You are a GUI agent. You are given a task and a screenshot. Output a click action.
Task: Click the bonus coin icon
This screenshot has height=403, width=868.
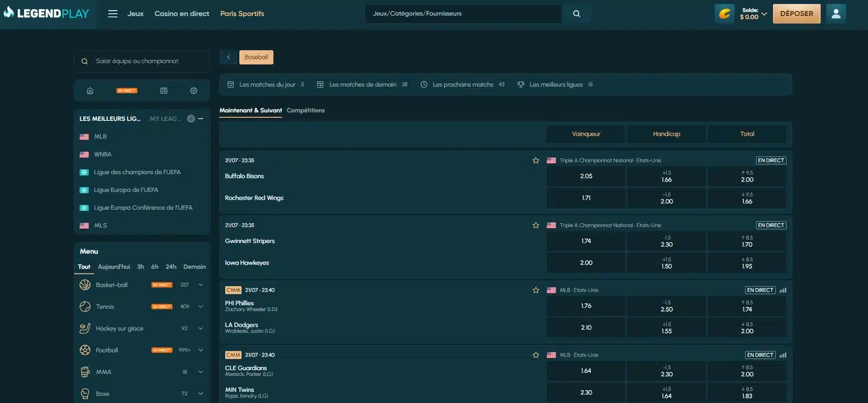(x=725, y=14)
